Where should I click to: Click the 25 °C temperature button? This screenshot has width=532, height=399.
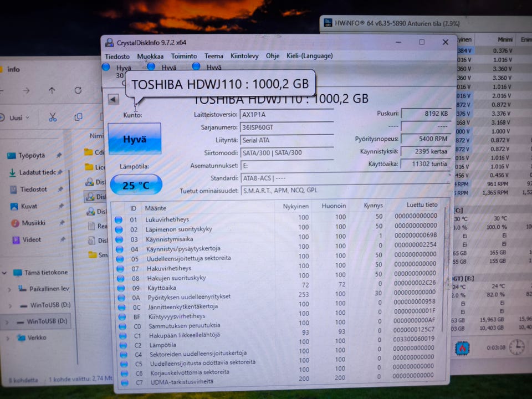[136, 185]
